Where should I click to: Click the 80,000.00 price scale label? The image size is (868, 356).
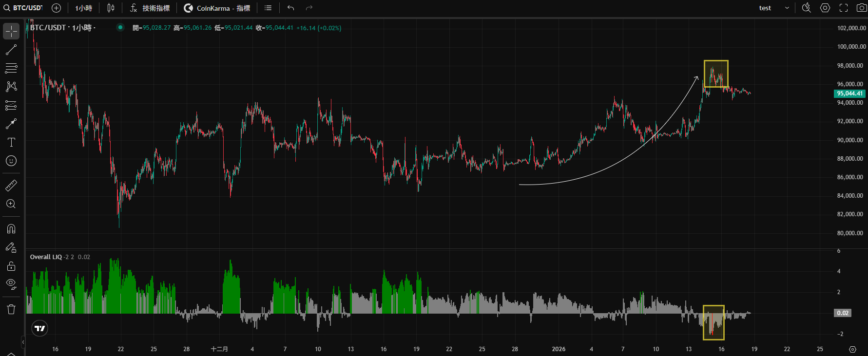(850, 233)
